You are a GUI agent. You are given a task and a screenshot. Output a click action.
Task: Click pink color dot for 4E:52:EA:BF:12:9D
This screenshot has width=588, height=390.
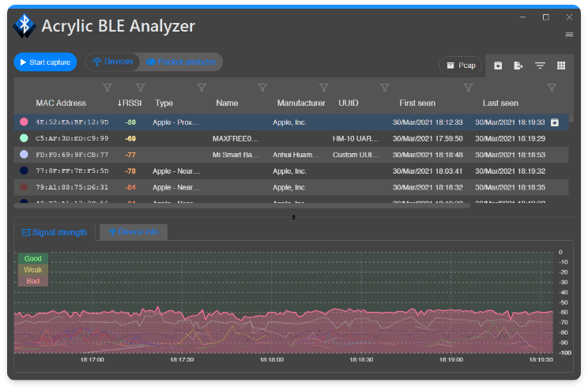point(24,122)
